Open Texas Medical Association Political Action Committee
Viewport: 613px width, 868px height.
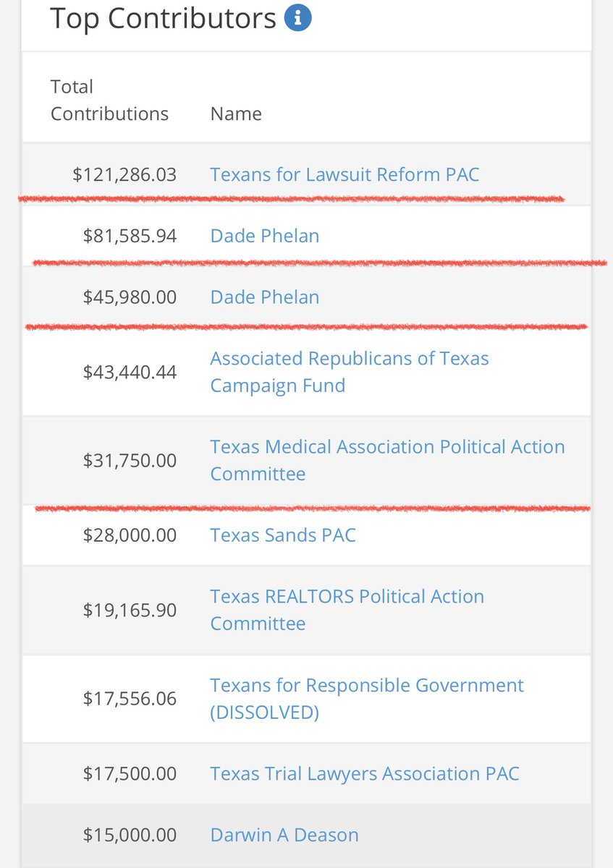tap(387, 460)
